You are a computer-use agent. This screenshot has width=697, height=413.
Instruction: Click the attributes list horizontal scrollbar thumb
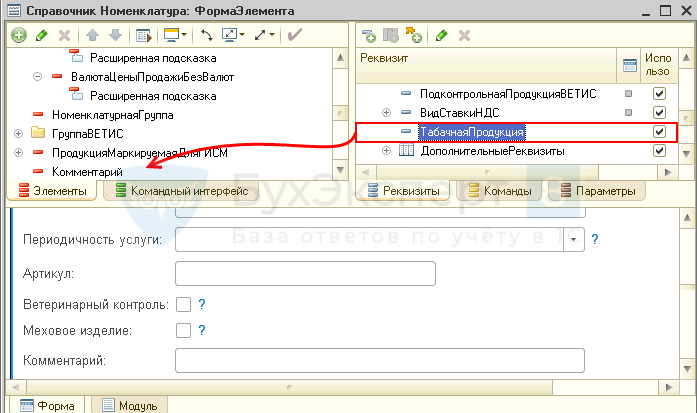488,172
